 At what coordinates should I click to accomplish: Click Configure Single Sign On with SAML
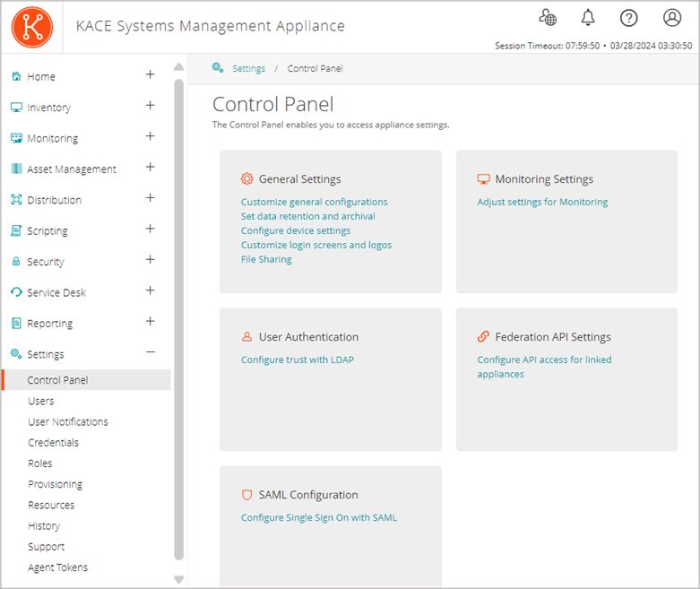(x=318, y=517)
